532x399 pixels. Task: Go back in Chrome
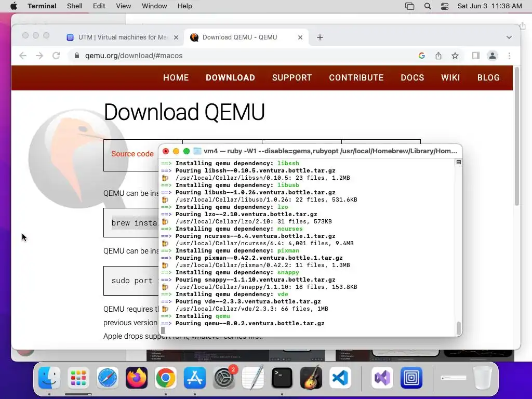click(x=23, y=56)
